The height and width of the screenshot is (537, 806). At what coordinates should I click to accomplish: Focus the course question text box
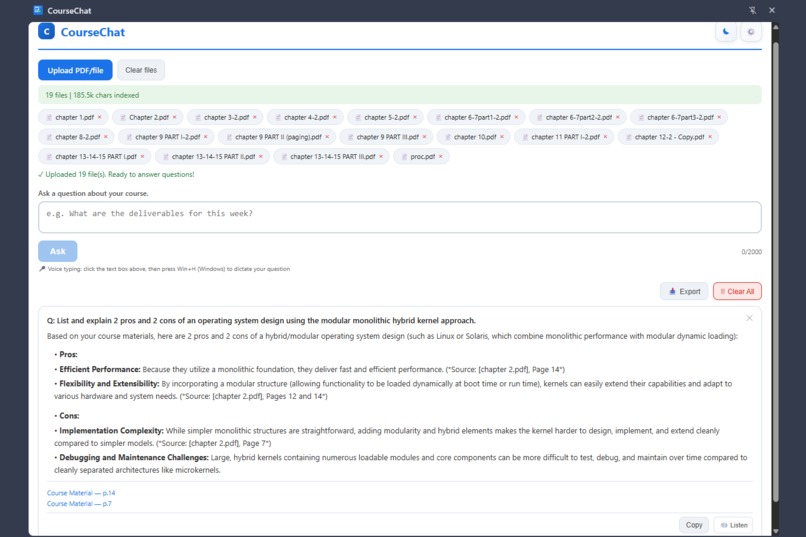tap(399, 217)
